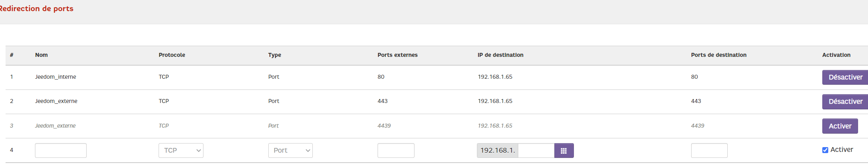Deactivate the Jeedom_interne rule

click(x=845, y=77)
